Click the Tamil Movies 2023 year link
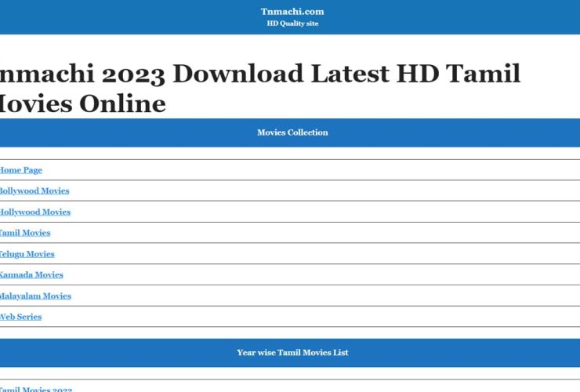 click(36, 389)
